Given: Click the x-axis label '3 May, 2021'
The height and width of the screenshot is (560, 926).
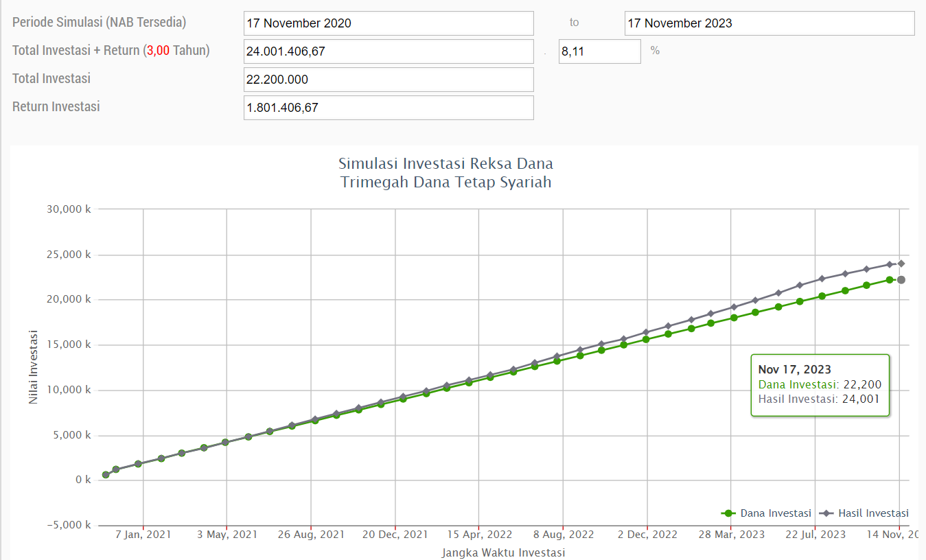Looking at the screenshot, I should [227, 534].
